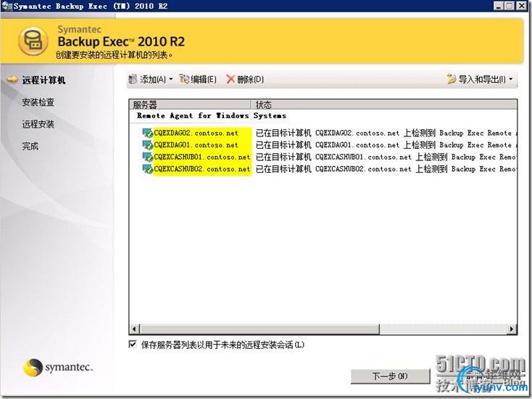This screenshot has height=399, width=532.
Task: Click the CQEXDAG01 server status icon
Action: [x=148, y=145]
